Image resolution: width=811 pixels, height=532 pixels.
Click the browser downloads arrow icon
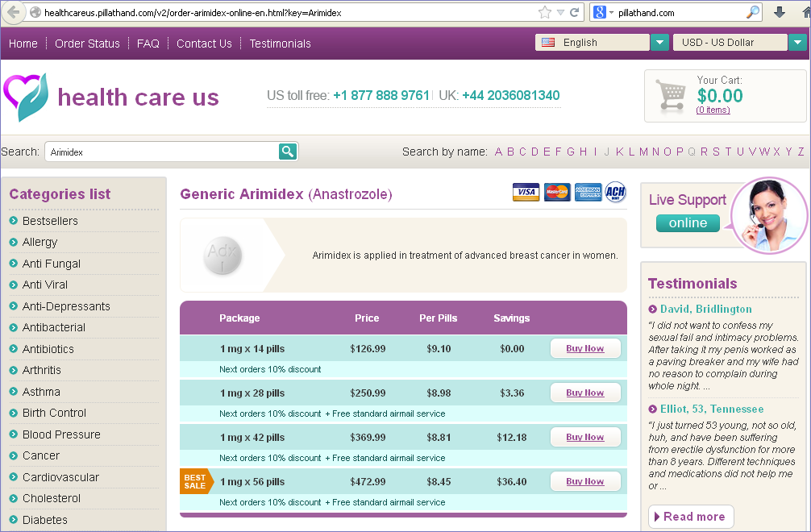pyautogui.click(x=780, y=12)
